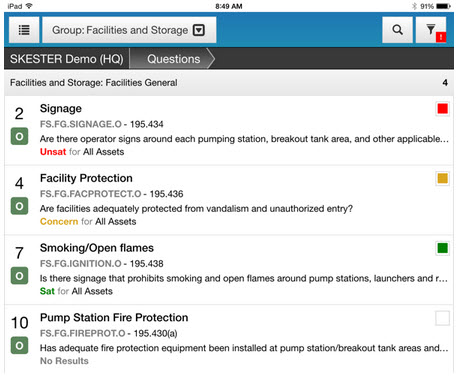The image size is (465, 378).
Task: Collapse the Facilities General section header
Action: point(229,83)
